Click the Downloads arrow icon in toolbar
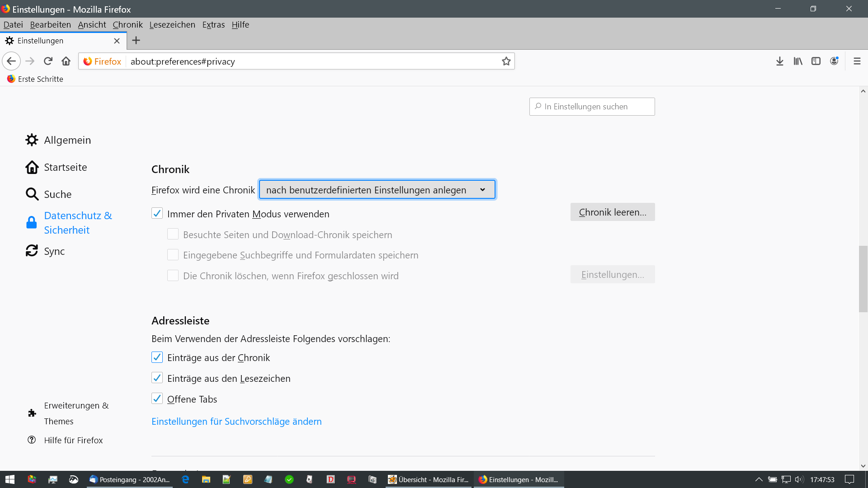Screen dimensions: 868x488 [779, 61]
